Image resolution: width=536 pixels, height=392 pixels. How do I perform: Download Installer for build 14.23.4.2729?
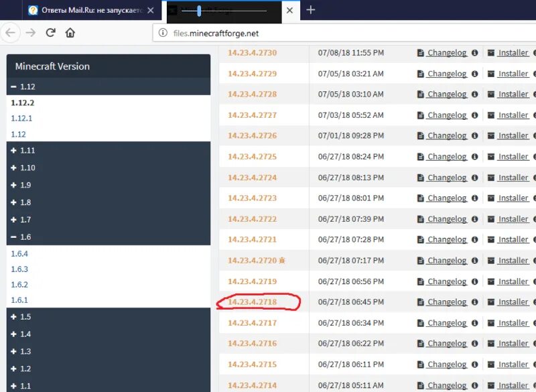pos(513,74)
